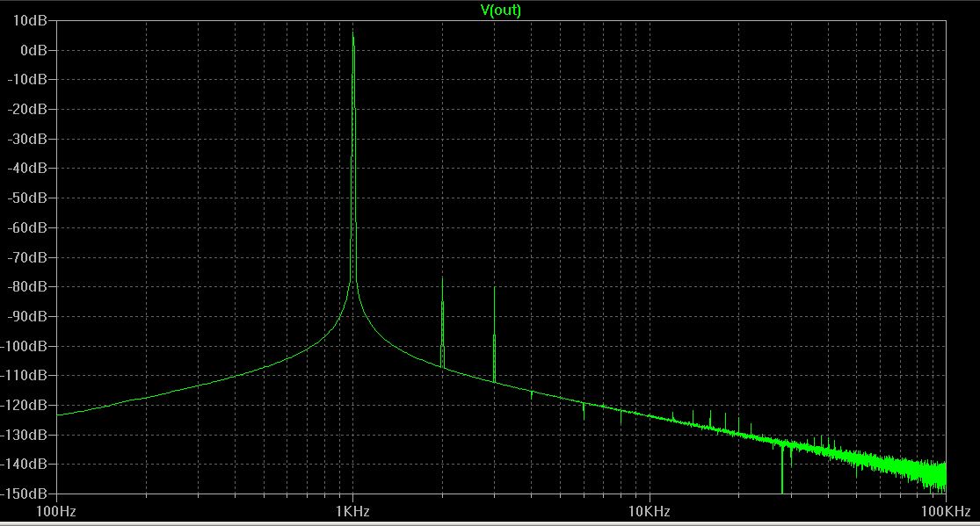
Task: Click the -70dB axis label
Action: pyautogui.click(x=27, y=257)
